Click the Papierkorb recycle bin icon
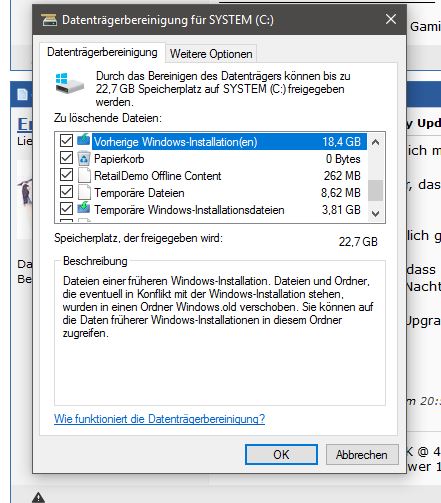The image size is (441, 503). coord(84,158)
